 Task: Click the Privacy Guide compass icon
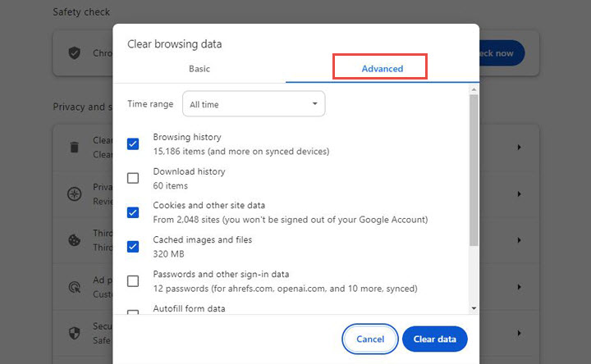[x=75, y=194]
